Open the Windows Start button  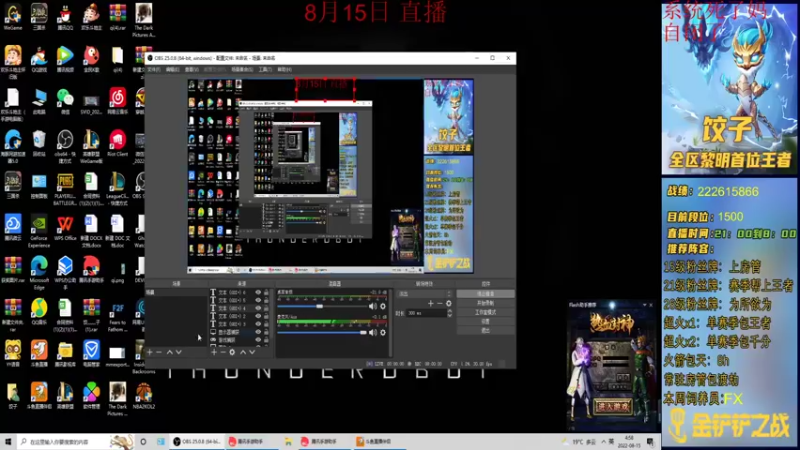point(8,441)
